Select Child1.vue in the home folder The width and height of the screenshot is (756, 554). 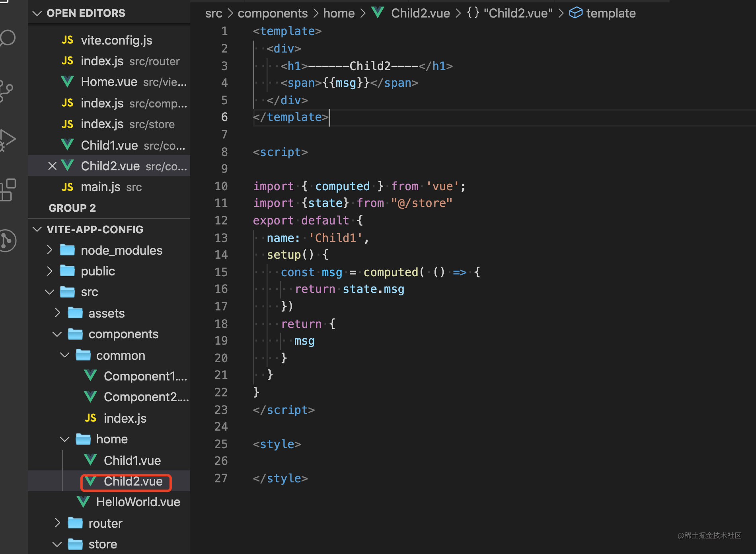pos(109,460)
